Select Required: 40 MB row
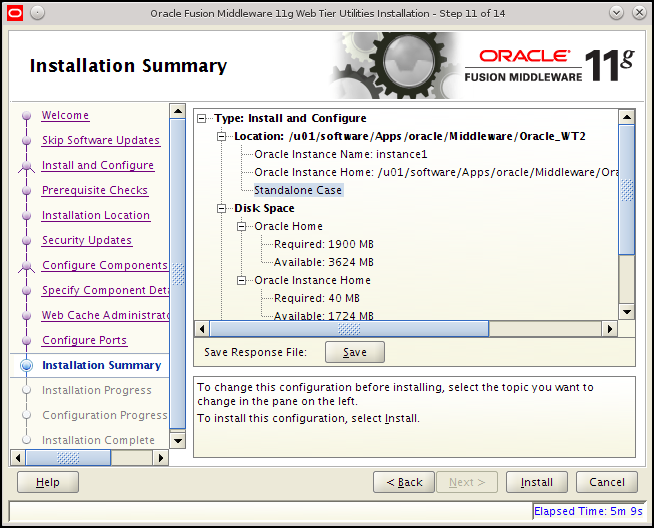The width and height of the screenshot is (654, 528). coord(317,298)
